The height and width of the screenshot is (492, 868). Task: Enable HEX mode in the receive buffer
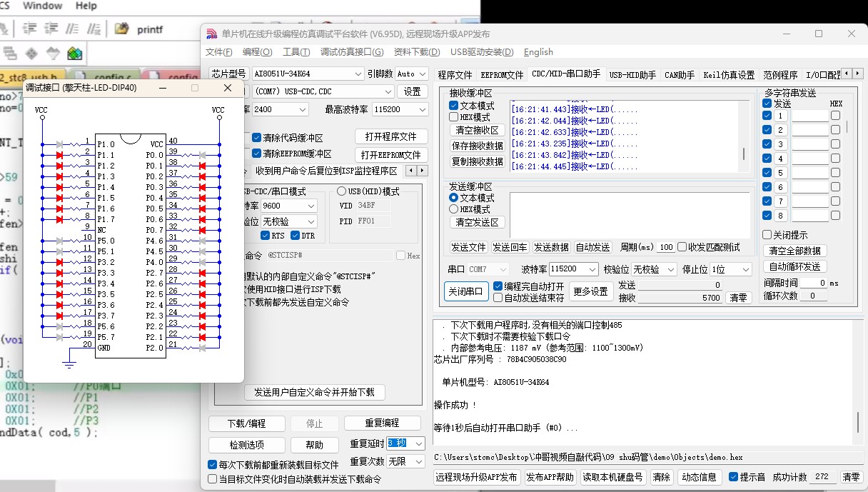454,117
